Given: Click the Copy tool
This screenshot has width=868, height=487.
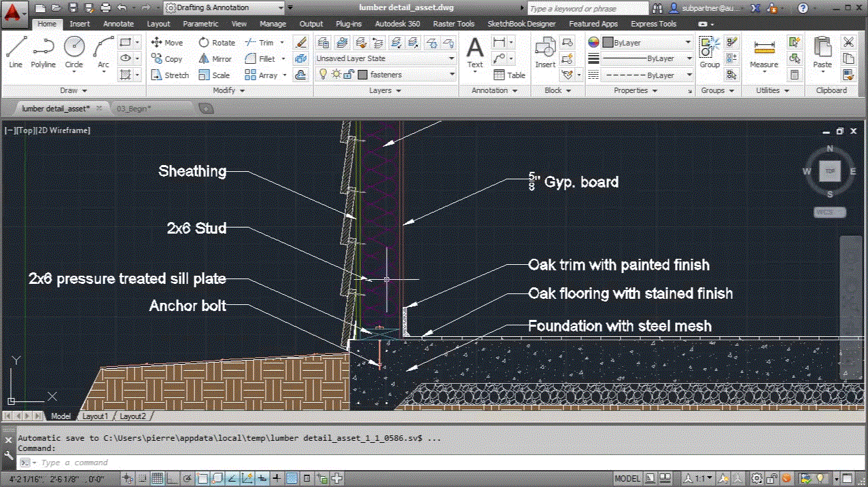Looking at the screenshot, I should (167, 59).
